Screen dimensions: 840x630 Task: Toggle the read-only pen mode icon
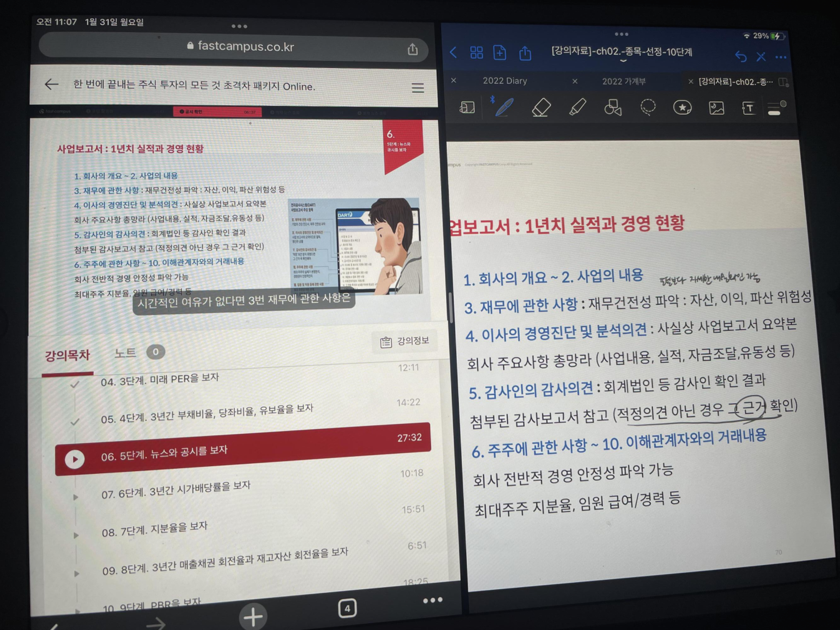tap(761, 57)
